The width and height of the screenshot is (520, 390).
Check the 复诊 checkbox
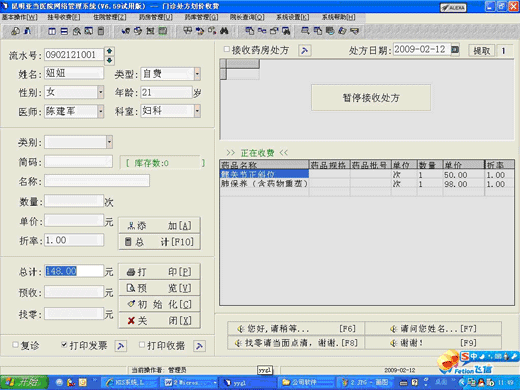[x=15, y=345]
